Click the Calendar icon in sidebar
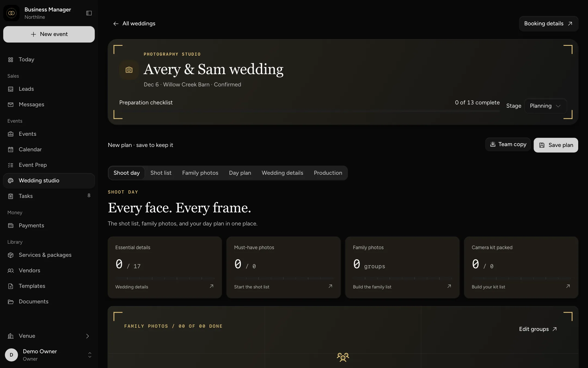 click(11, 149)
